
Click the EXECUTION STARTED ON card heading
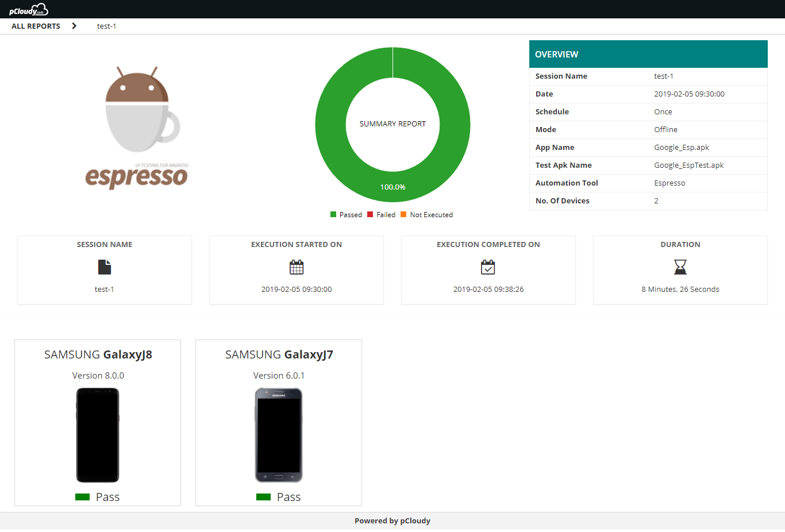pos(297,245)
